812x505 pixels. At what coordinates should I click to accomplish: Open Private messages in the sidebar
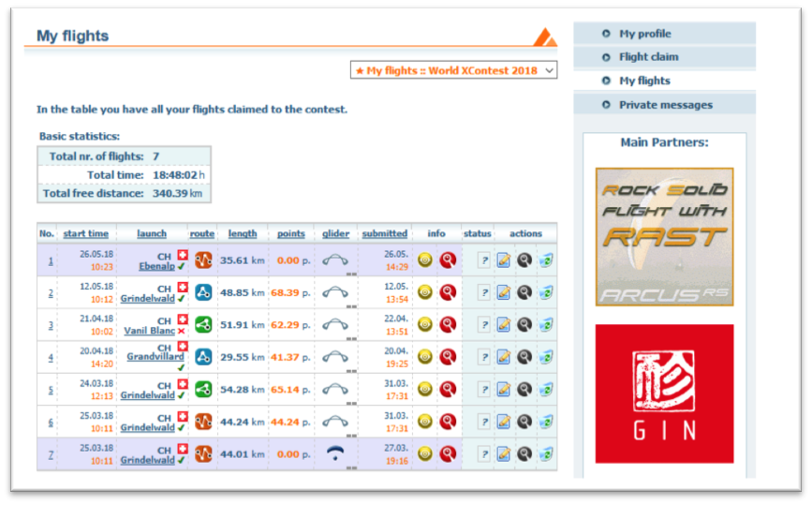665,105
